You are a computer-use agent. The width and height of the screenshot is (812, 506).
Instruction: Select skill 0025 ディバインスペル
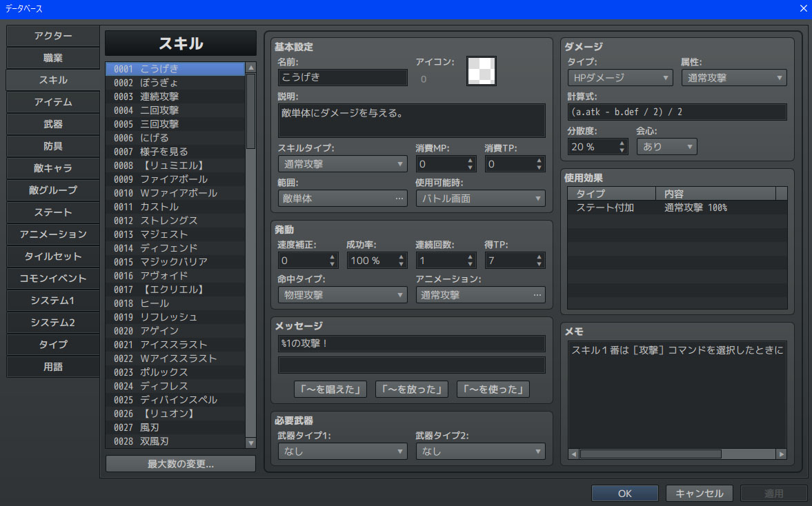175,400
